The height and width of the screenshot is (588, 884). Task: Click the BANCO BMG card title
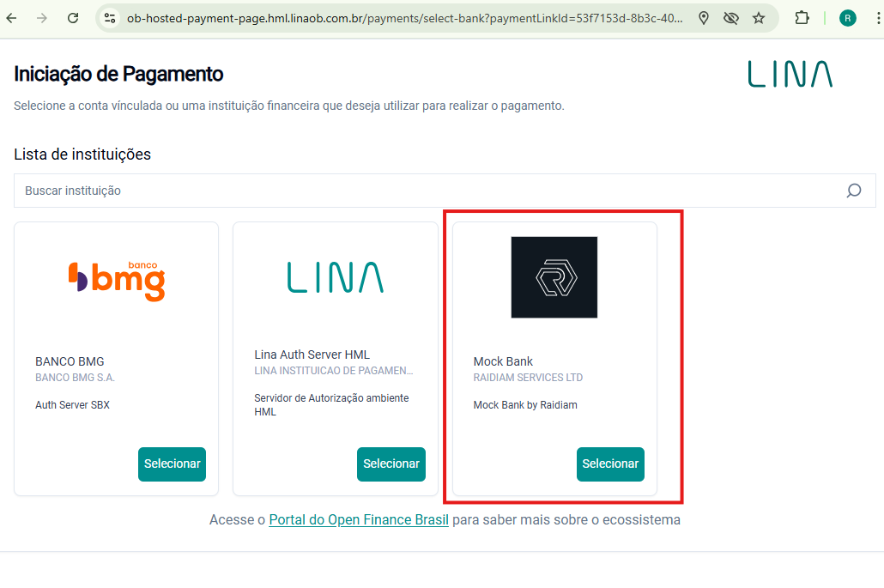(x=70, y=361)
